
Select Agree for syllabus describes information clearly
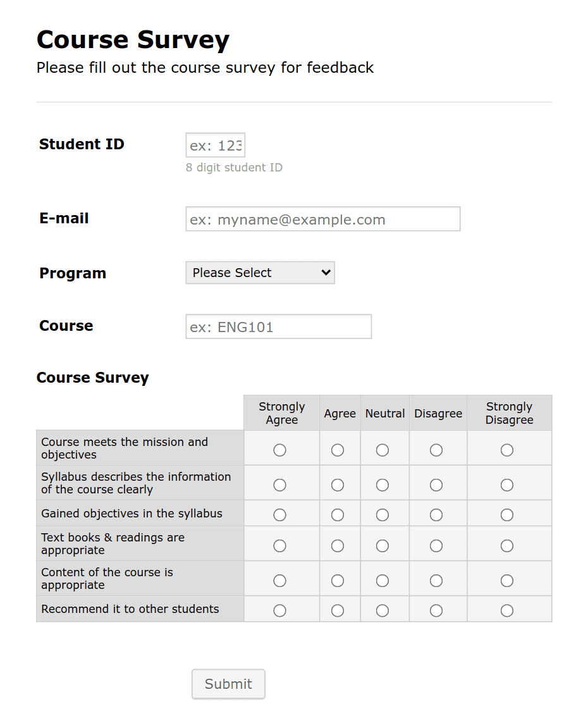coord(338,485)
